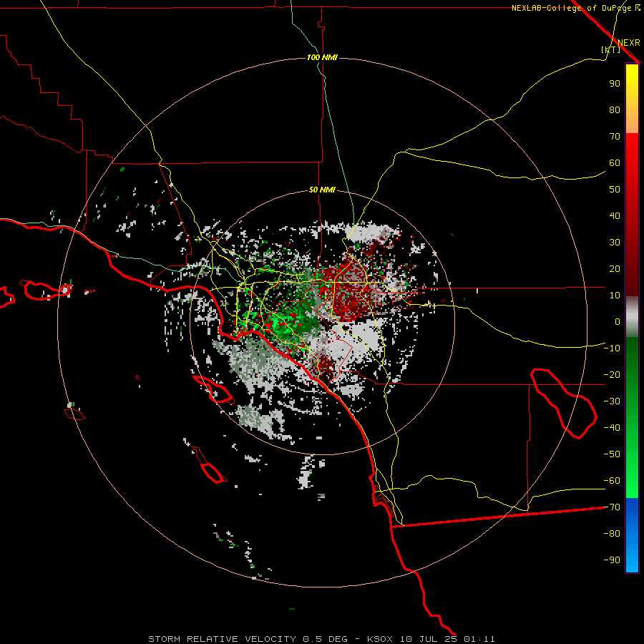Select the -80 value on the velocity scale
This screenshot has height=644, width=644.
pos(612,534)
